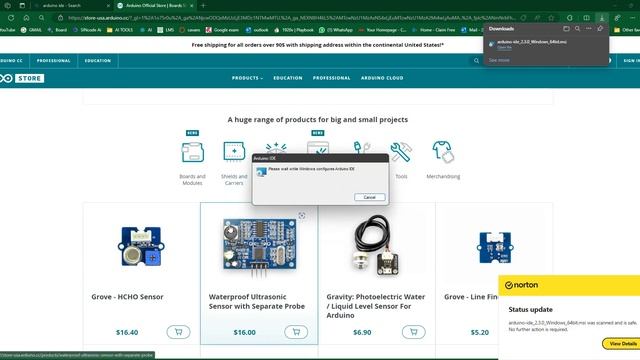The image size is (640, 360).
Task: Open the new tab plus button
Action: pyautogui.click(x=203, y=6)
